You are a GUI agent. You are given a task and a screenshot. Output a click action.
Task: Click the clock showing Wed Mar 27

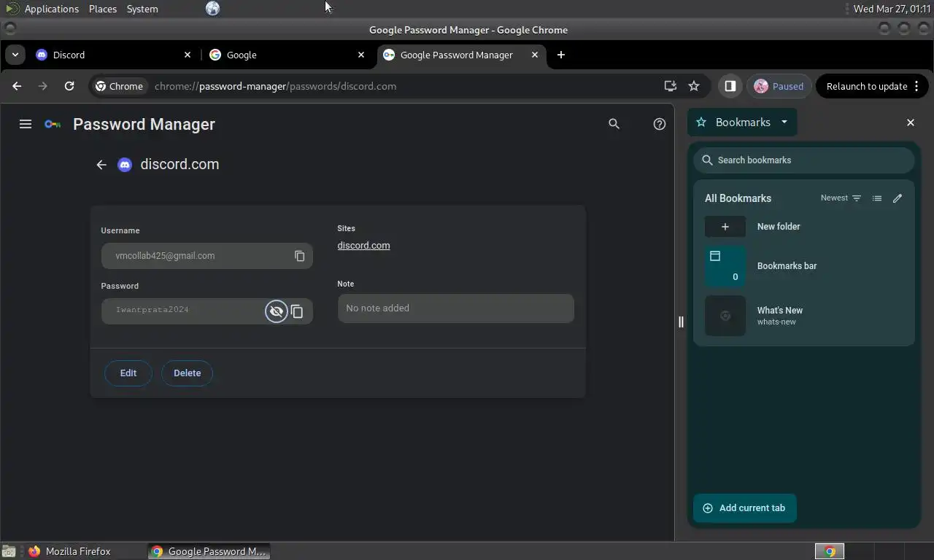click(x=892, y=9)
